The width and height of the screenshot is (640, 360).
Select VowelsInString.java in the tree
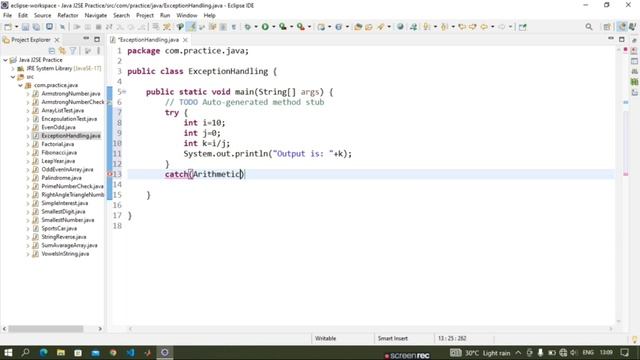(65, 254)
